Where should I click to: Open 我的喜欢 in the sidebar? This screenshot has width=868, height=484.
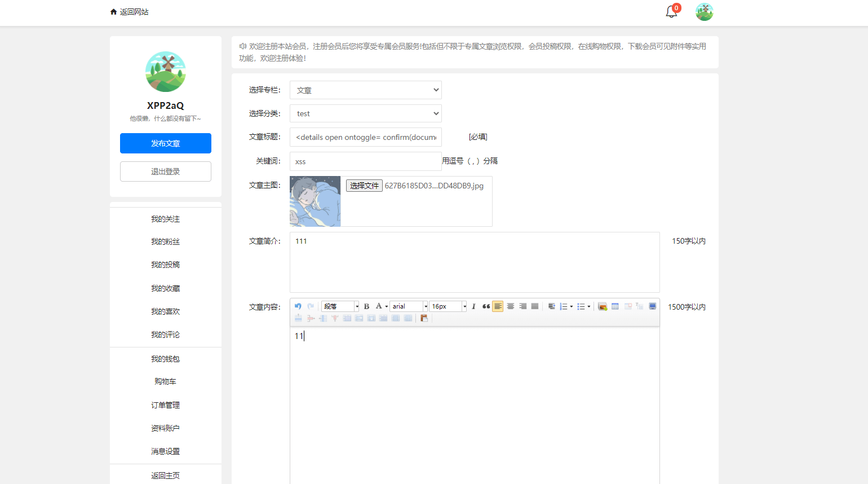[166, 311]
